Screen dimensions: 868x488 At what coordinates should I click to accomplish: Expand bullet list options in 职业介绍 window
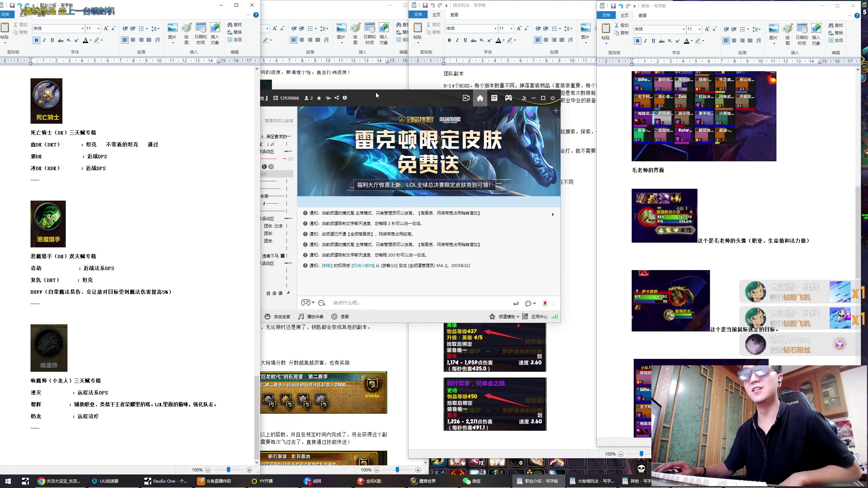click(x=147, y=28)
